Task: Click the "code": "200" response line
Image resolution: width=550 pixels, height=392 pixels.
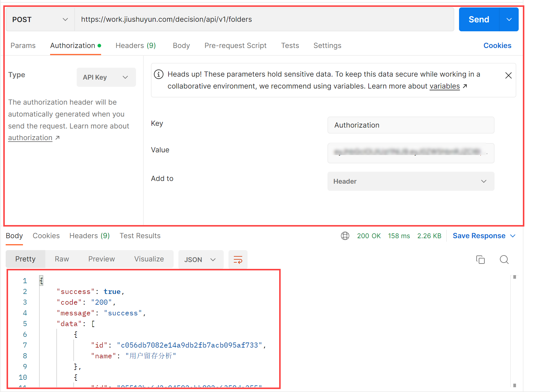Action: click(86, 302)
